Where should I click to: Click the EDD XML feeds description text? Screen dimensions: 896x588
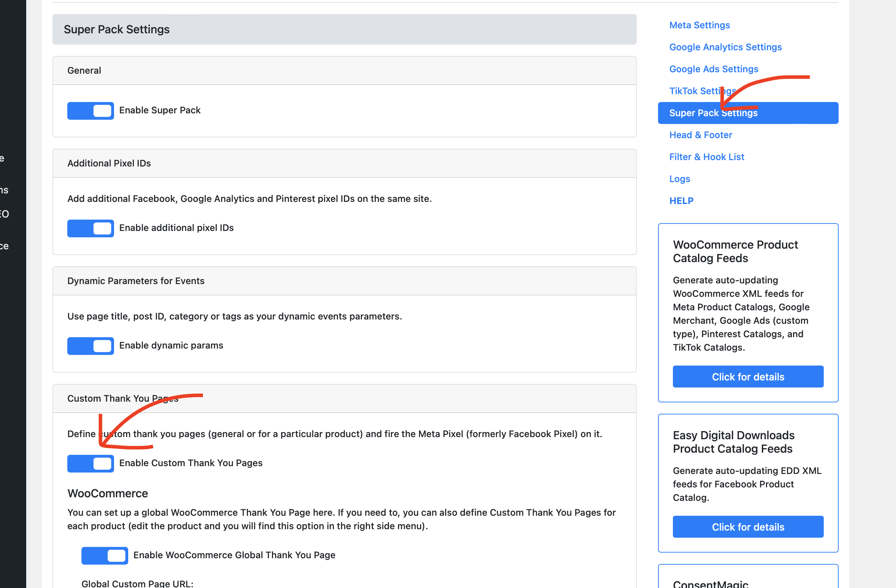point(747,484)
